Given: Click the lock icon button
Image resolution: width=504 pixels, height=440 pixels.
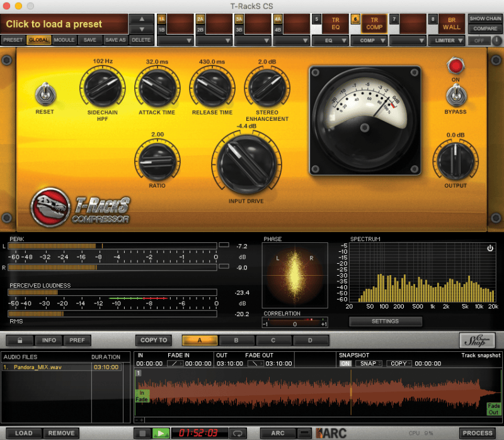Looking at the screenshot, I should click(x=20, y=341).
